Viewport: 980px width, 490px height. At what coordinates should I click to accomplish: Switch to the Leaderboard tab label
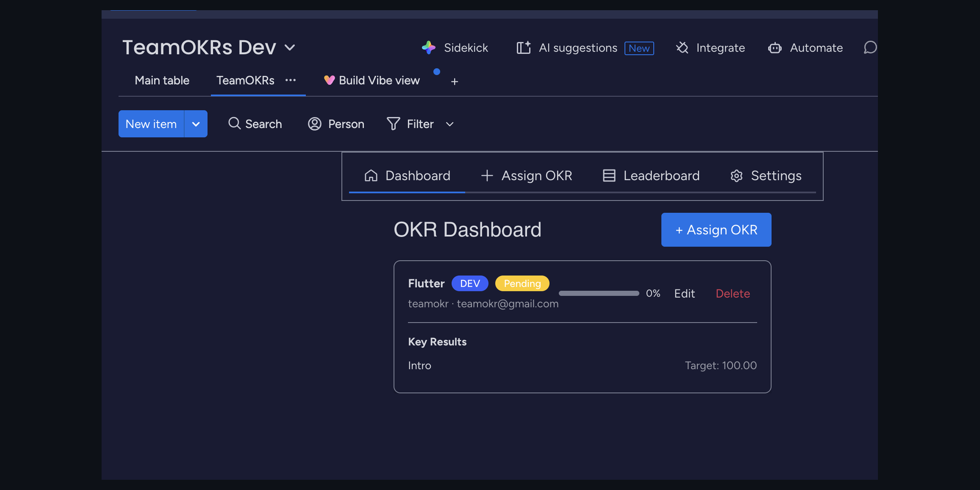coord(661,176)
